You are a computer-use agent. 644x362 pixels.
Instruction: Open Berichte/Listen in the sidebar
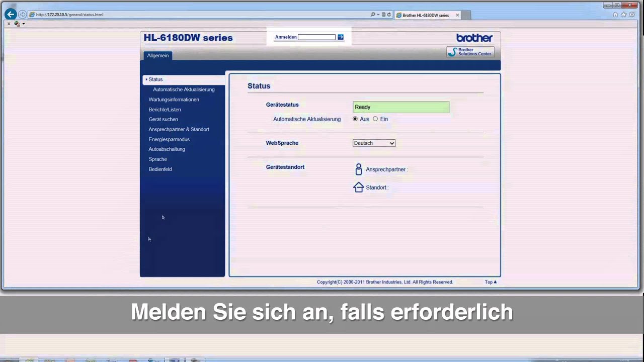tap(165, 110)
